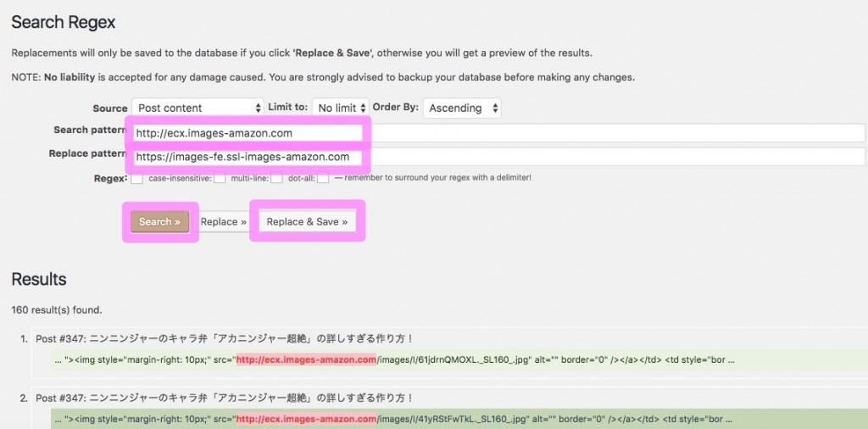The image size is (868, 429).
Task: Toggle the case-insensitive checkbox
Action: coord(220,179)
